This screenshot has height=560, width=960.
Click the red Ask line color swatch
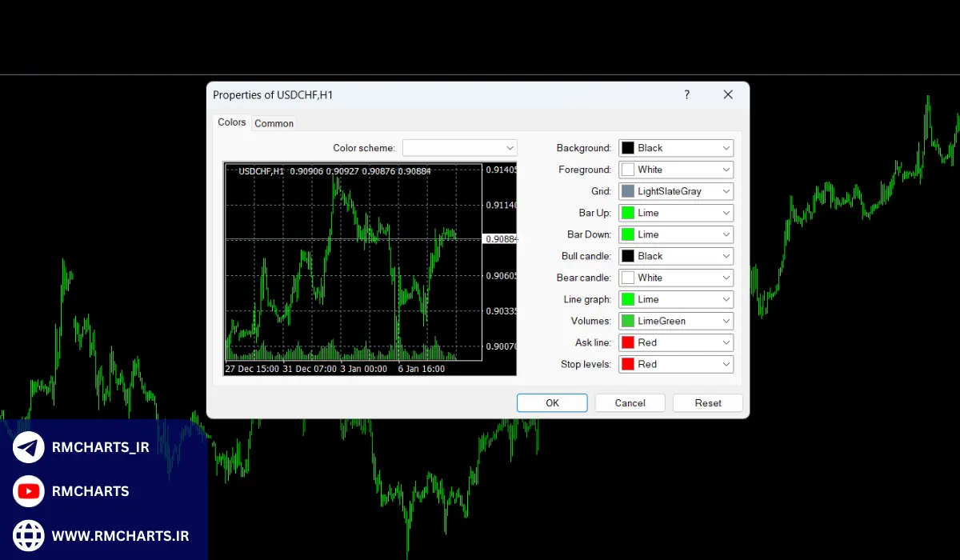tap(628, 342)
